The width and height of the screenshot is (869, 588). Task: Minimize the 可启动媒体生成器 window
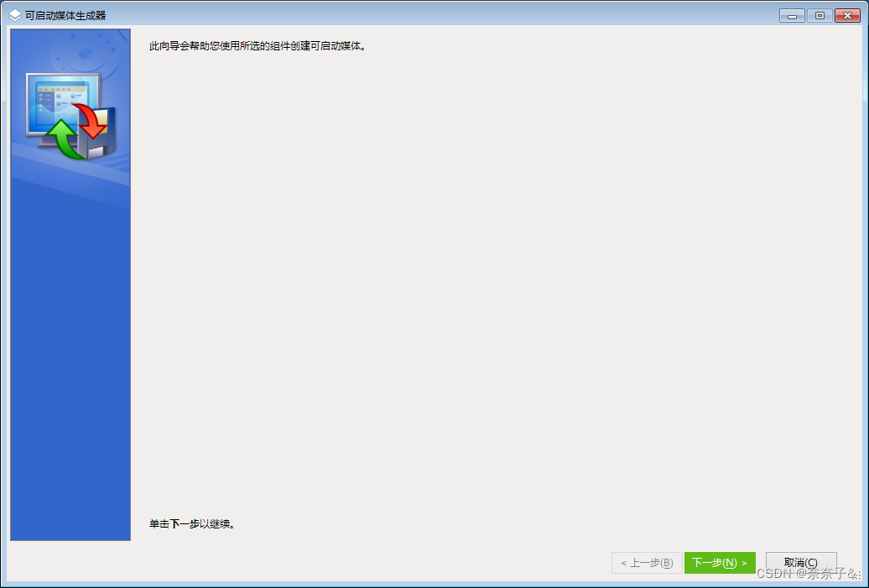(792, 15)
